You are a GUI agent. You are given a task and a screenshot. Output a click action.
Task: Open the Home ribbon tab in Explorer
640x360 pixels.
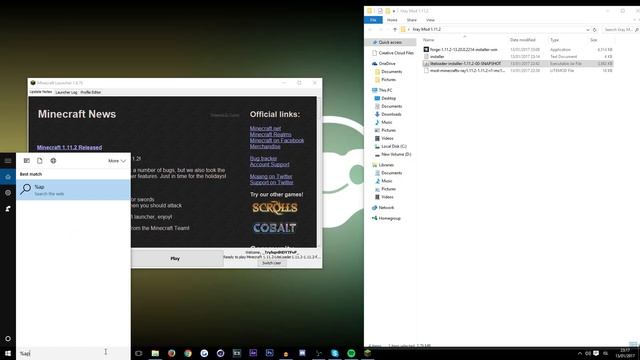tap(392, 20)
